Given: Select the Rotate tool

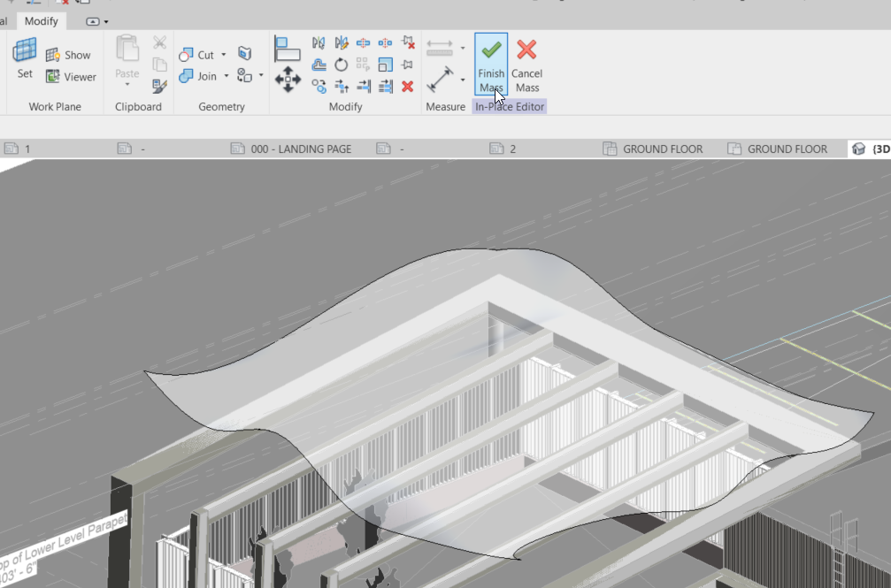Looking at the screenshot, I should click(x=341, y=65).
